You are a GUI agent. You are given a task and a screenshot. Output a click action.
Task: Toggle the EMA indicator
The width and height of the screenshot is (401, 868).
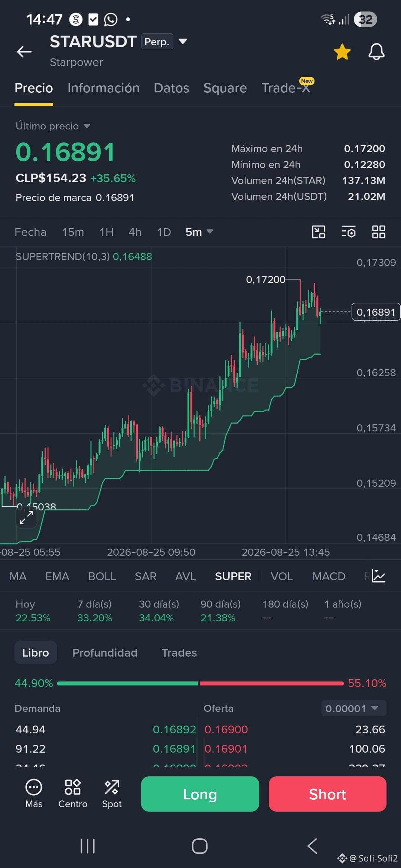pos(57,576)
